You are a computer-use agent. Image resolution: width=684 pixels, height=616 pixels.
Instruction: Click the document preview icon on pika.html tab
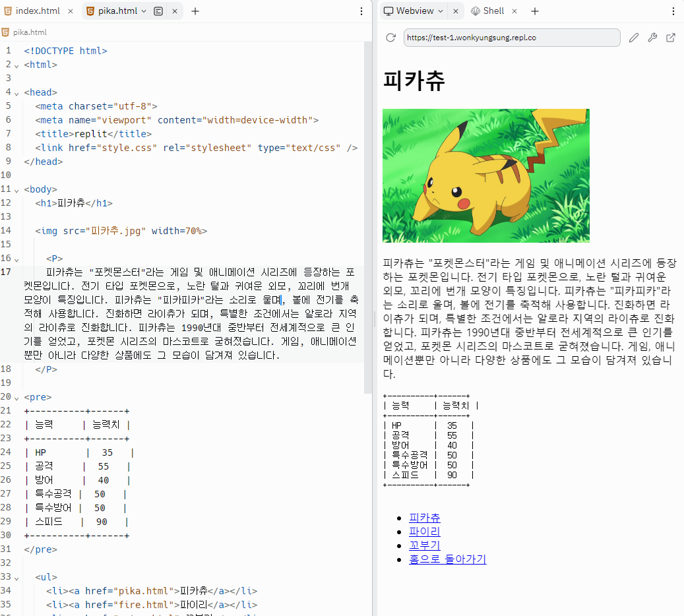coord(158,11)
